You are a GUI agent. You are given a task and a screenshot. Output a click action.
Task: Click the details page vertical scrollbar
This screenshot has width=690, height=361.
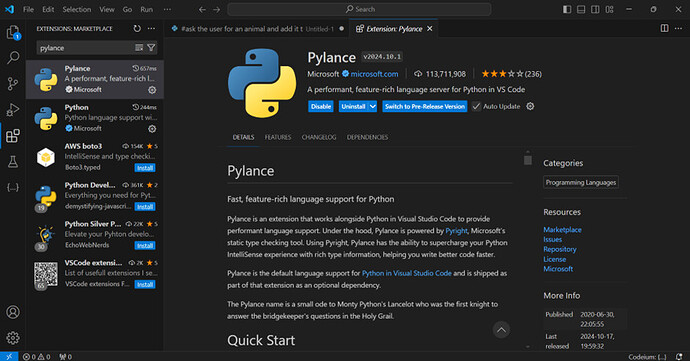pos(528,159)
